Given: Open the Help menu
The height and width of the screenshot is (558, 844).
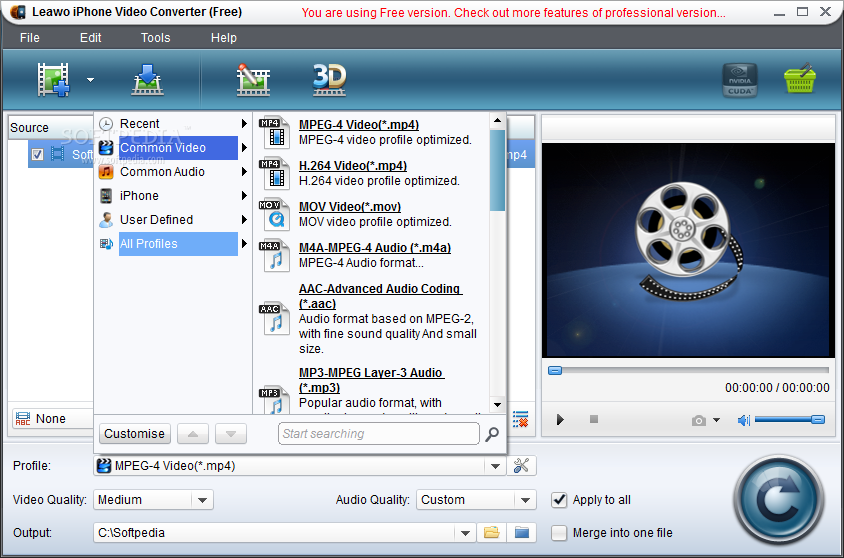Looking at the screenshot, I should (x=224, y=38).
